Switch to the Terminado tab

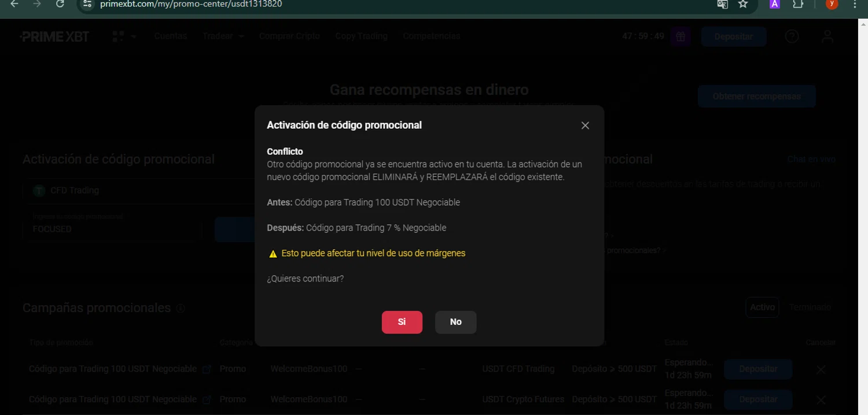(810, 307)
